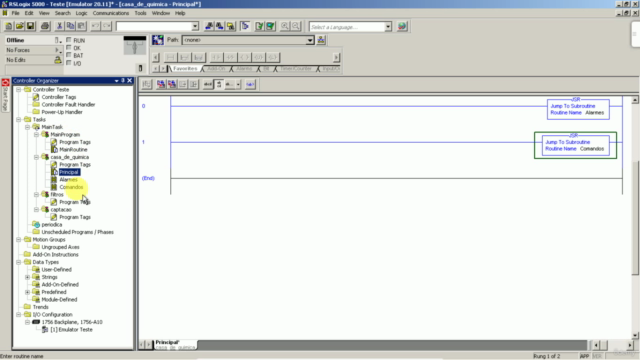Open the Communications menu
This screenshot has width=640, height=360.
click(x=111, y=13)
